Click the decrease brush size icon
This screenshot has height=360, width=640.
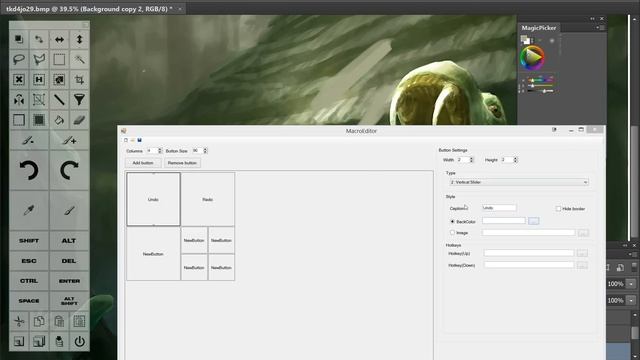tap(29, 141)
